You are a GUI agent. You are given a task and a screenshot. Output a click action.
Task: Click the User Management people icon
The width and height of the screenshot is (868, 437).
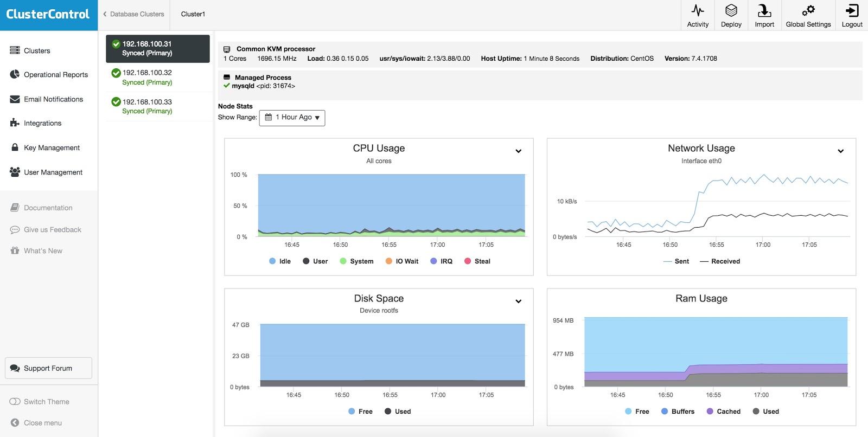[15, 172]
